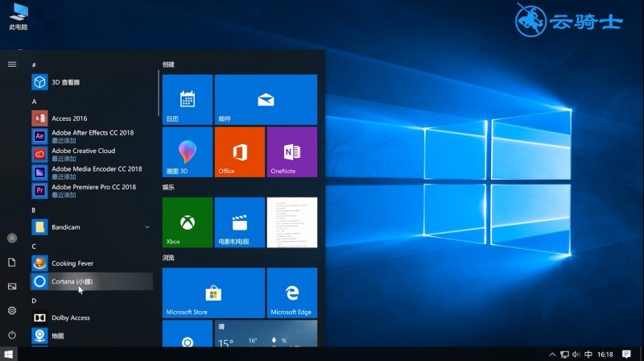Screen dimensions: 644x361
Task: Open the clock showing 16:18
Action: coord(605,354)
